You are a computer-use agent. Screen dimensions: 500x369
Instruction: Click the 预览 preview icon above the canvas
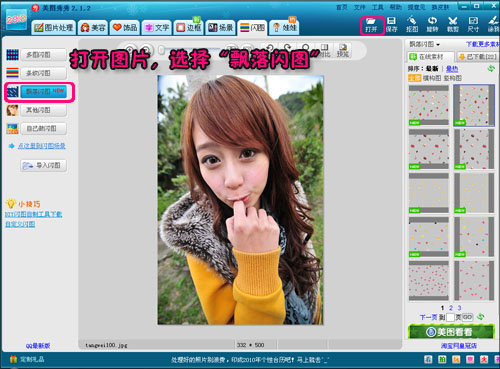pos(343,50)
